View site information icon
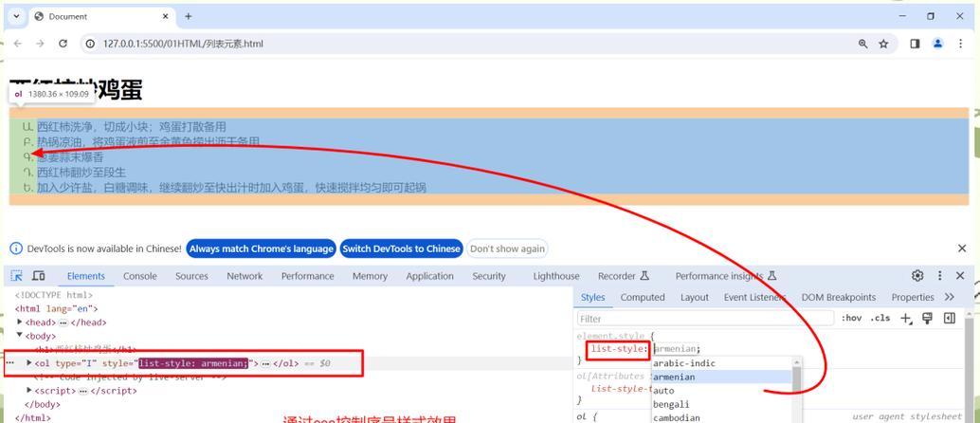 90,44
